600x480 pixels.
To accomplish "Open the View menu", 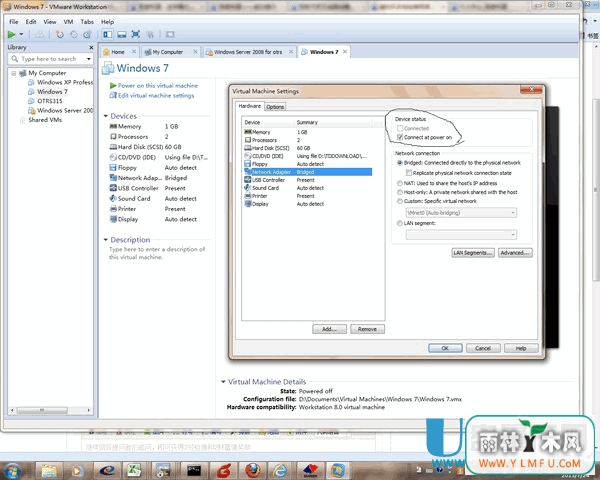I will tap(50, 22).
